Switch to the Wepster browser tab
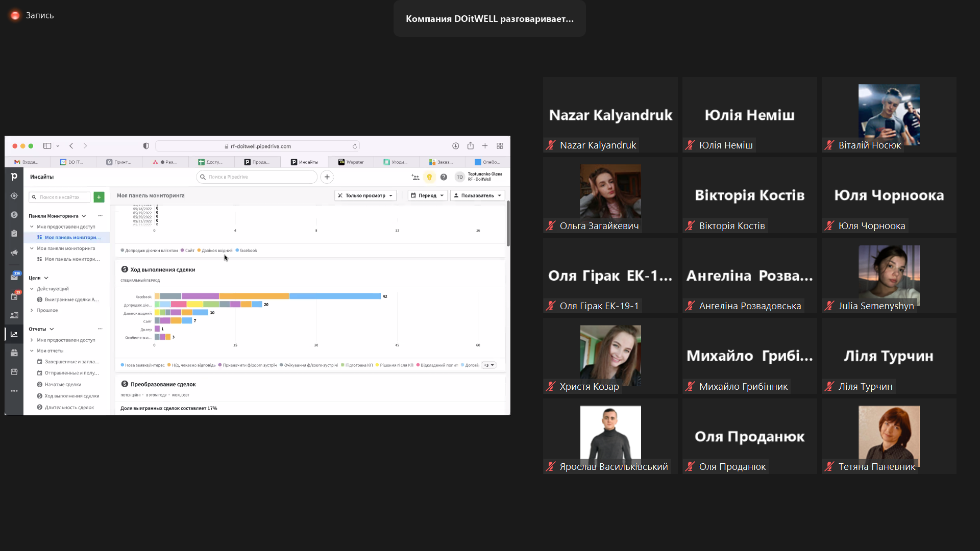 point(352,162)
